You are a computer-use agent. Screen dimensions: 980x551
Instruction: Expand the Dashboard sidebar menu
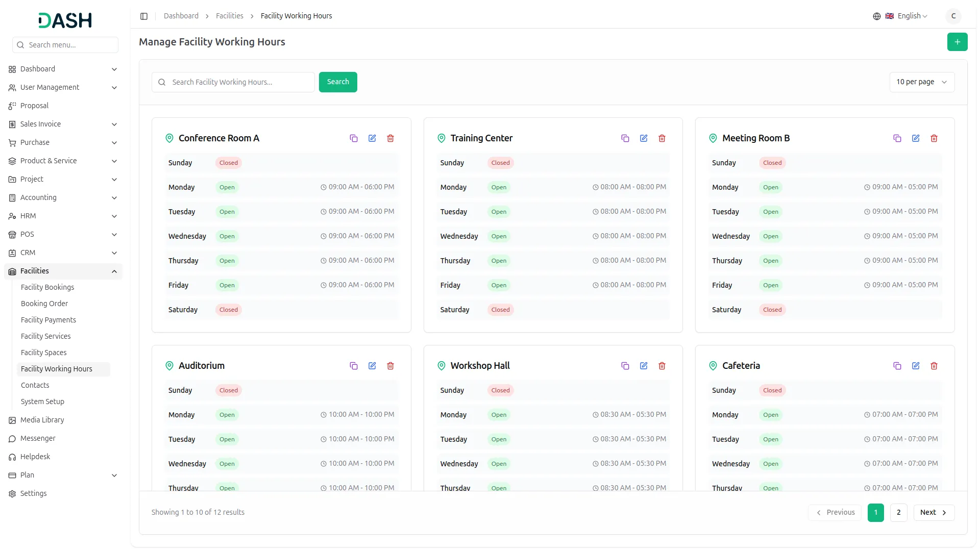click(x=63, y=69)
